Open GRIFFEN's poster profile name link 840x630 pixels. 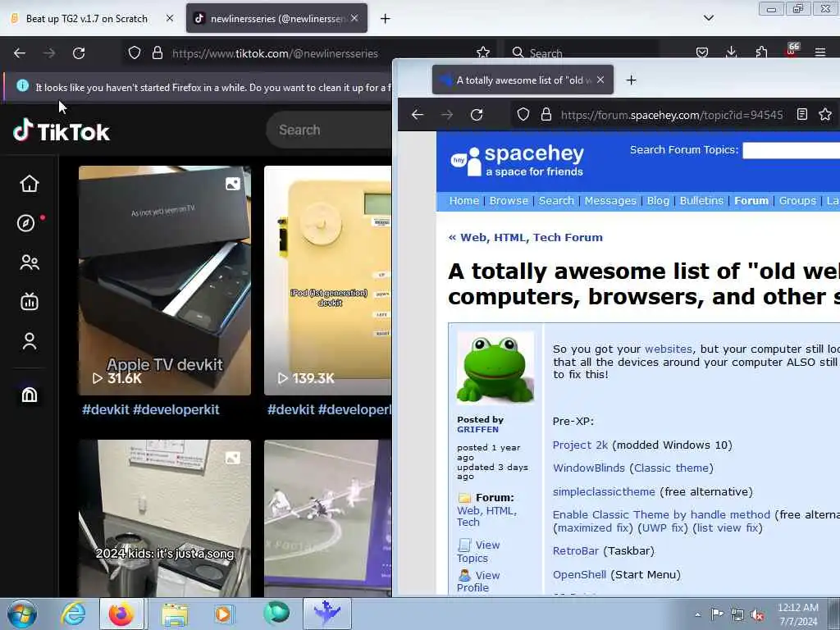point(478,430)
